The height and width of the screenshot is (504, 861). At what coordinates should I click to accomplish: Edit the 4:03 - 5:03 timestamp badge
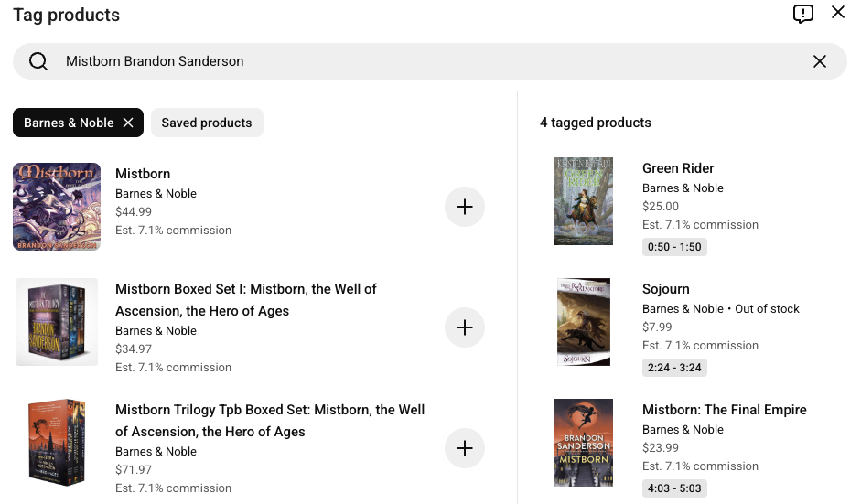(674, 488)
